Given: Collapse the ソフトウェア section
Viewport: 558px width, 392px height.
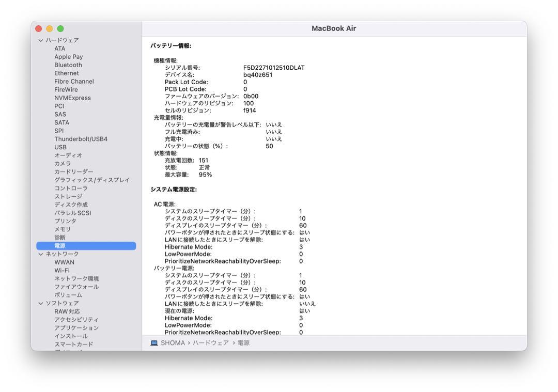Looking at the screenshot, I should [41, 304].
